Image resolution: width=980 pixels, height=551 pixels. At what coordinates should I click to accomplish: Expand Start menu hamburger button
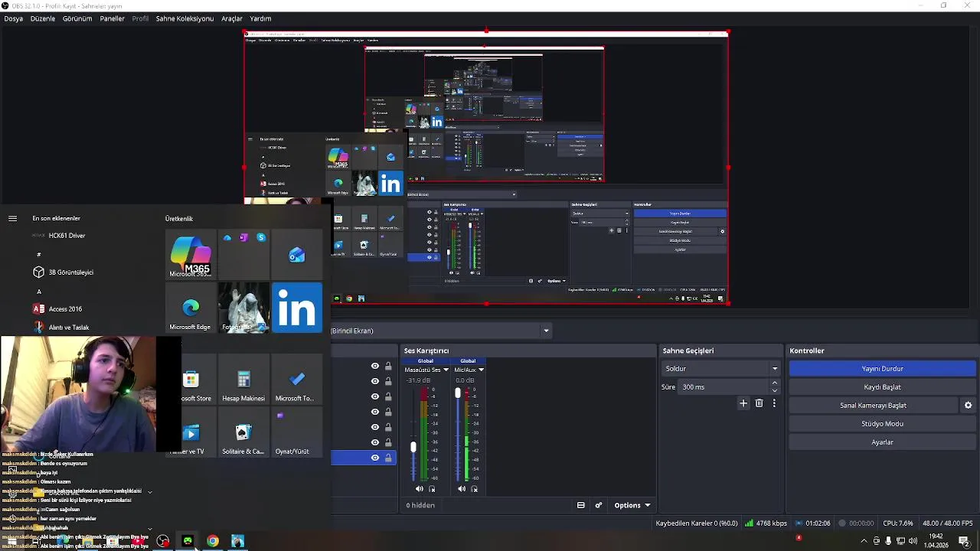click(x=12, y=218)
